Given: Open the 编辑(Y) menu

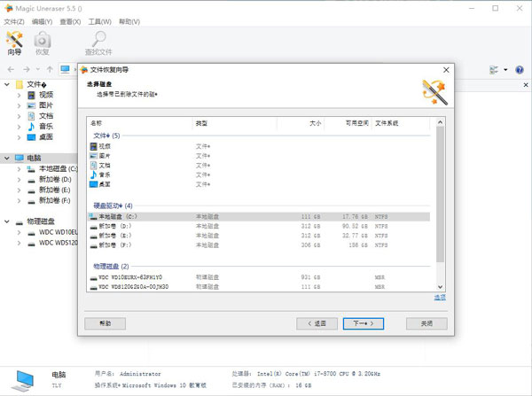Looking at the screenshot, I should tap(42, 21).
